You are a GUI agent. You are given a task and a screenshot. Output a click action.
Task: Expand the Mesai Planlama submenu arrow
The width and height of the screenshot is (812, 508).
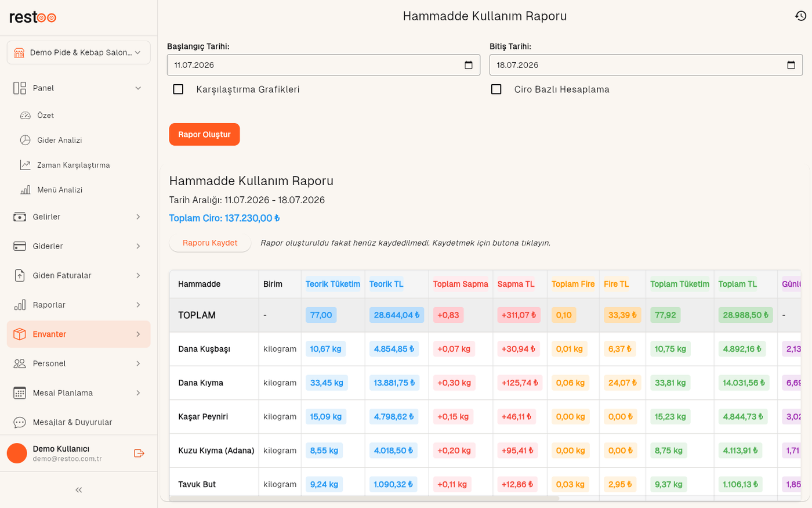[x=138, y=393]
